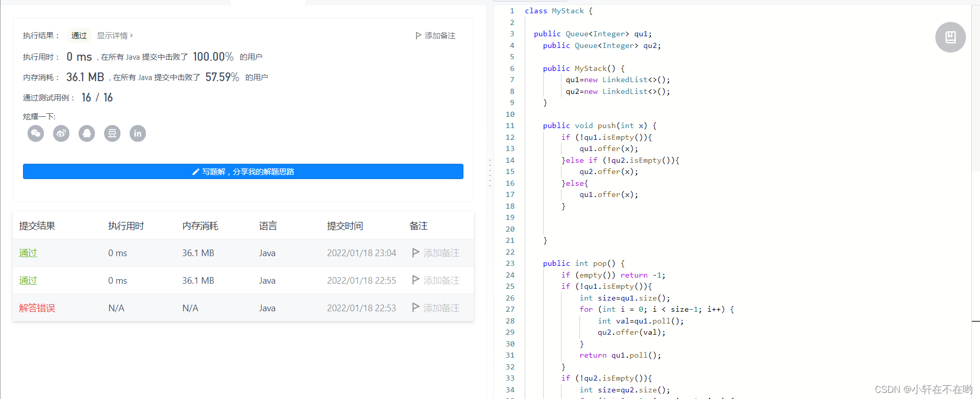Click code line qu2.offer(val);
The height and width of the screenshot is (399, 980).
point(631,332)
